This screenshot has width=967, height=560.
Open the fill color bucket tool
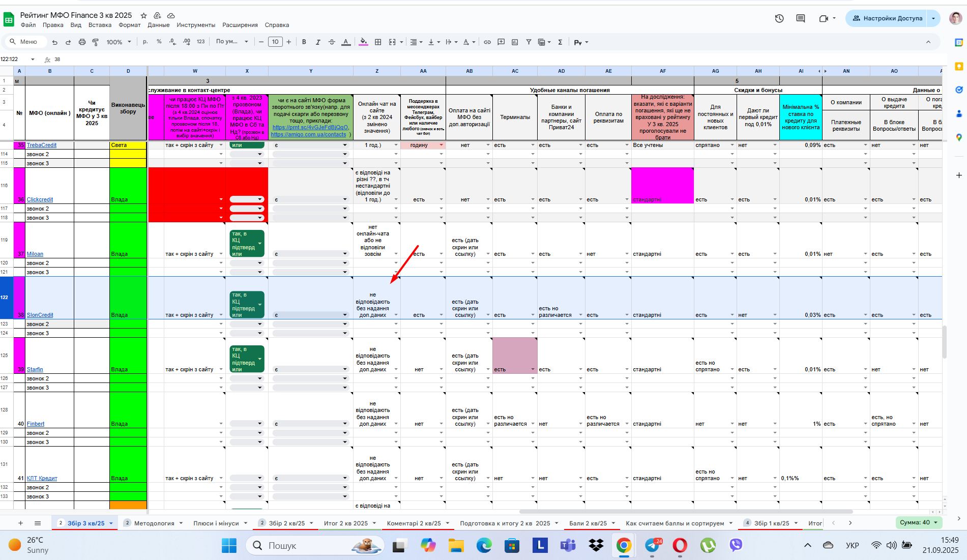(x=363, y=42)
